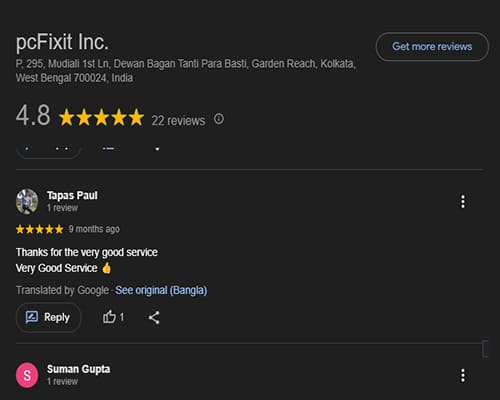Click the Get more reviews button
This screenshot has width=500, height=400.
pyautogui.click(x=432, y=47)
